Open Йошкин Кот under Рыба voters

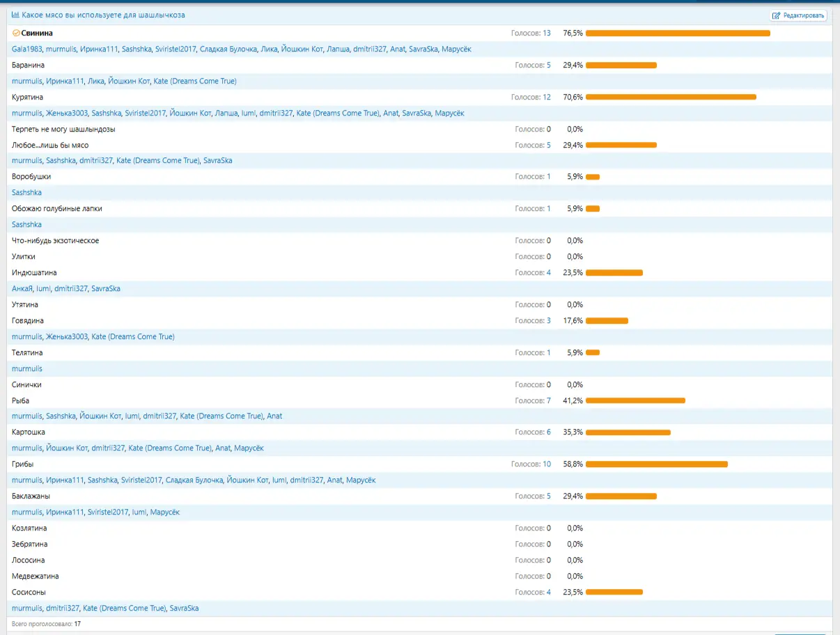tap(100, 416)
